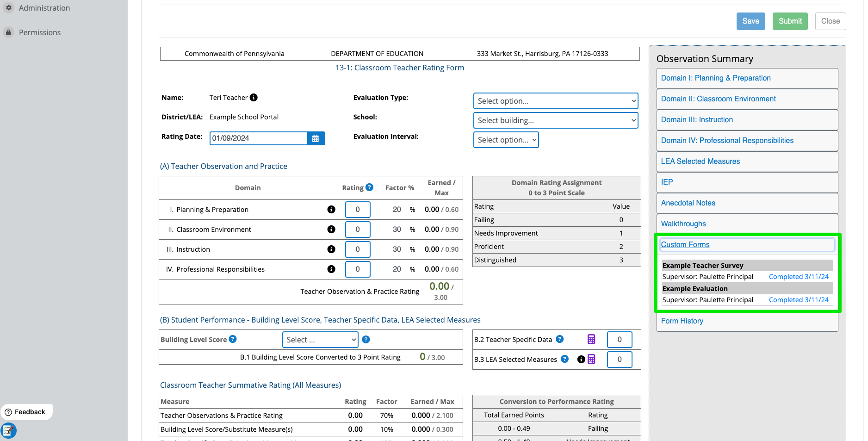Click B.3 LEA Selected Measures help icon

[565, 359]
